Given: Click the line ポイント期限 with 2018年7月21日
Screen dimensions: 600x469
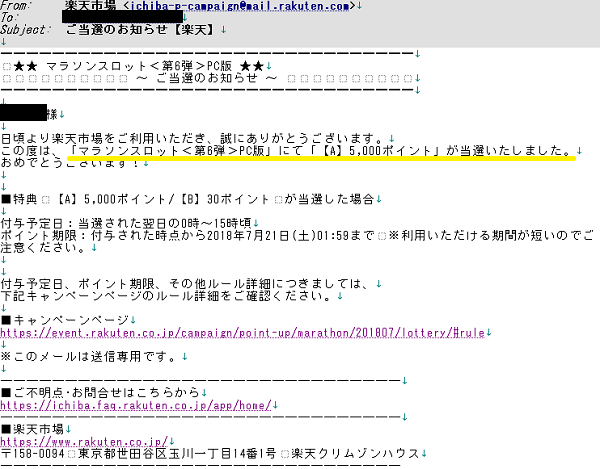Looking at the screenshot, I should (x=297, y=235).
